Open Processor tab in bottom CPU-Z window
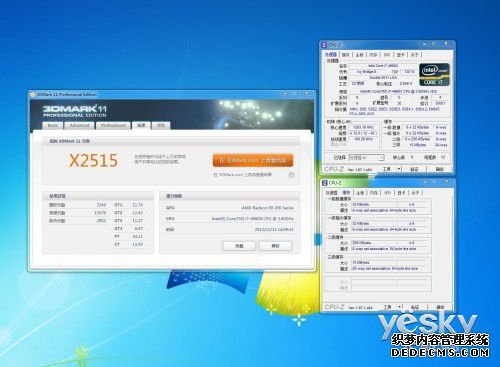 (331, 193)
